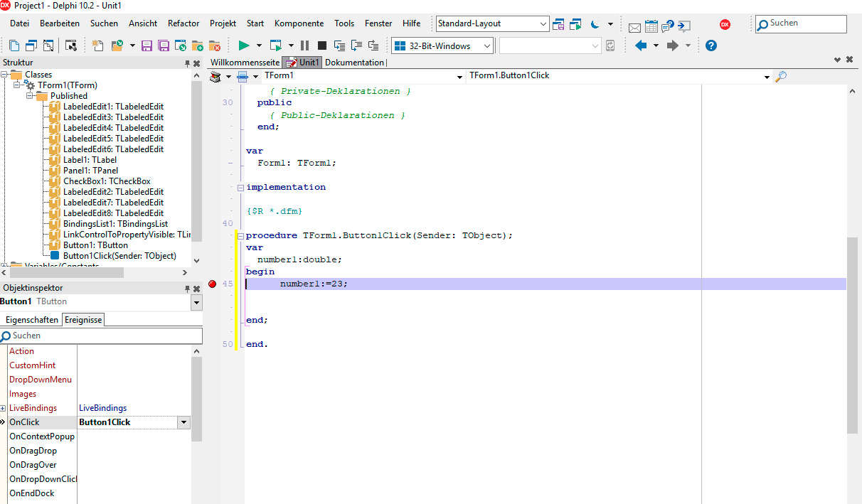The image size is (862, 504).
Task: Click the Save Desktop layout icon
Action: pos(559,24)
